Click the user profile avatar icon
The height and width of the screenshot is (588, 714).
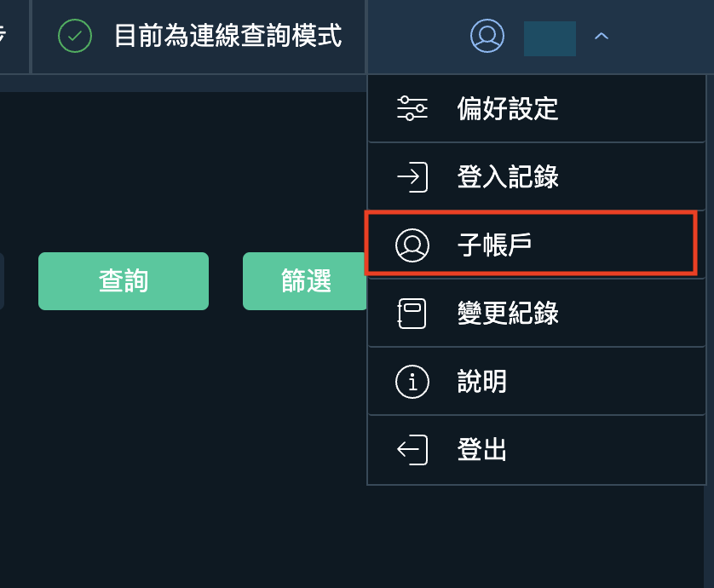487,36
